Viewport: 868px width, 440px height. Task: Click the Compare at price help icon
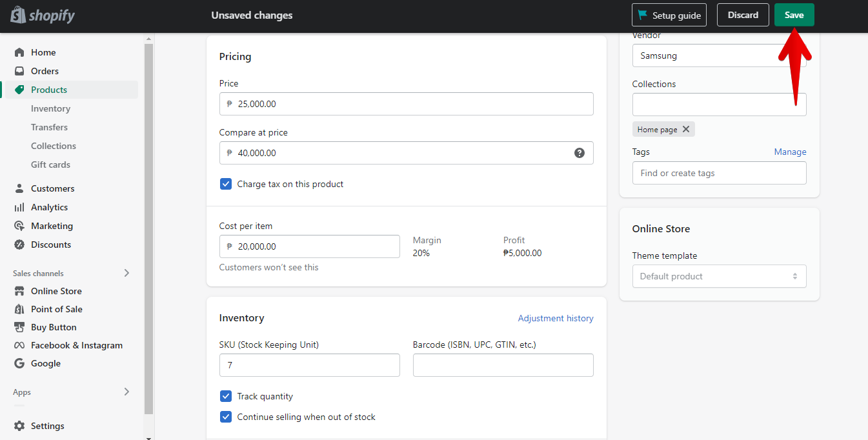click(579, 153)
